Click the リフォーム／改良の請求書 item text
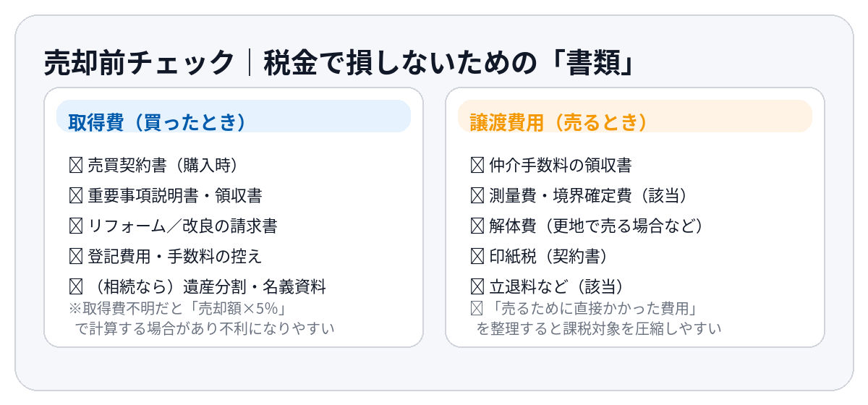Viewport: 868px width, 405px height. coord(182,226)
